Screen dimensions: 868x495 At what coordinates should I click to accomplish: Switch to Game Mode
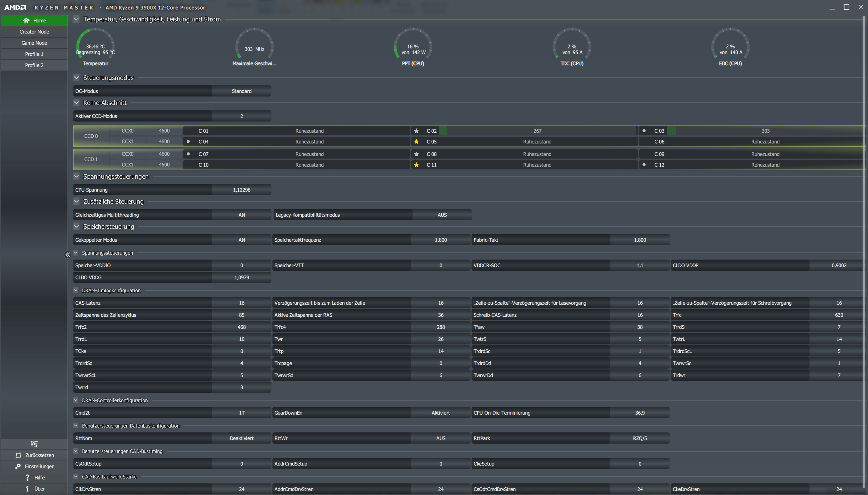(34, 43)
